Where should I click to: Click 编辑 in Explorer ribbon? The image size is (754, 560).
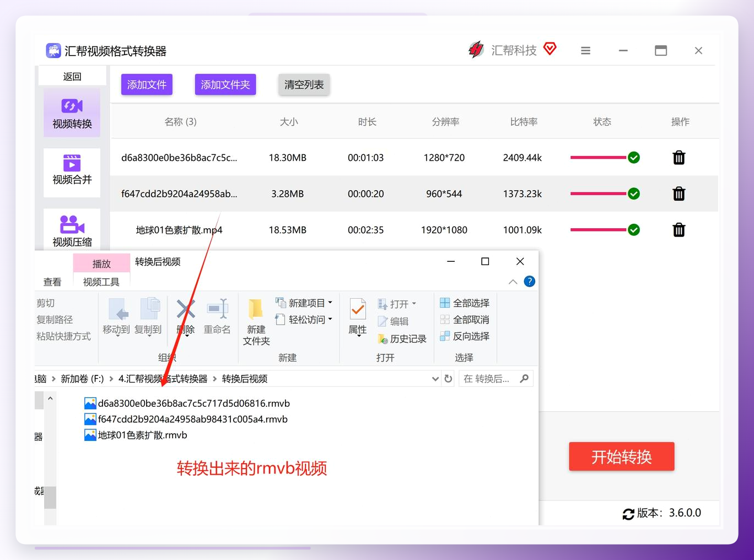[393, 321]
